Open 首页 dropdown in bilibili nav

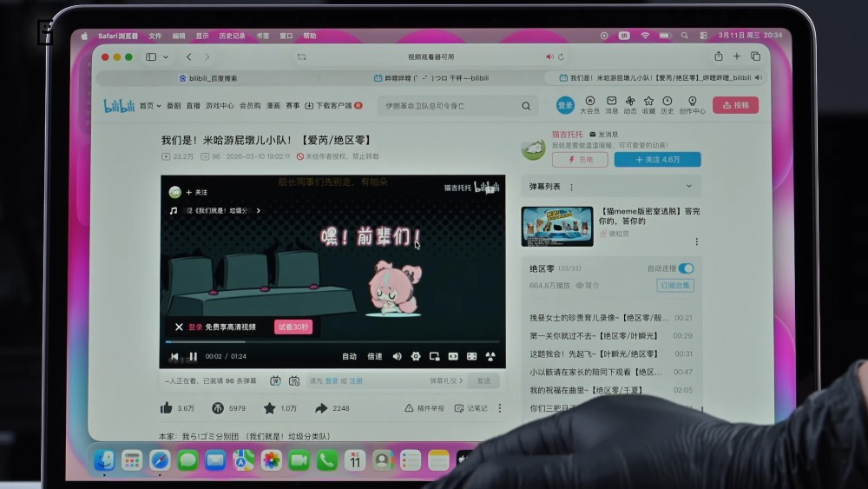point(149,105)
